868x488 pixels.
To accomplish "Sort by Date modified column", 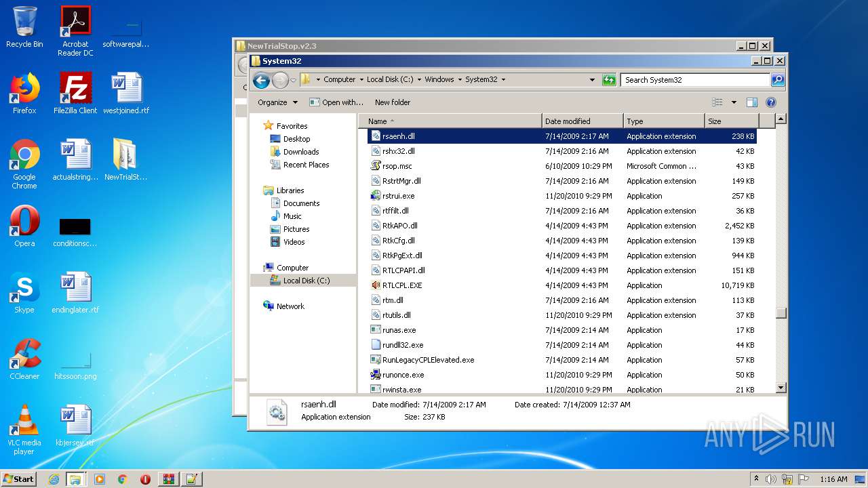I will (583, 121).
